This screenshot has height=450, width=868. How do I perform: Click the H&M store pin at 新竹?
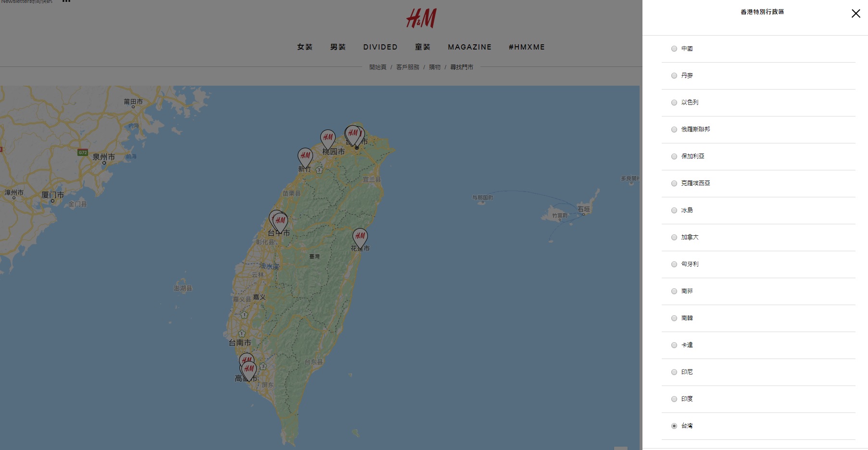305,156
